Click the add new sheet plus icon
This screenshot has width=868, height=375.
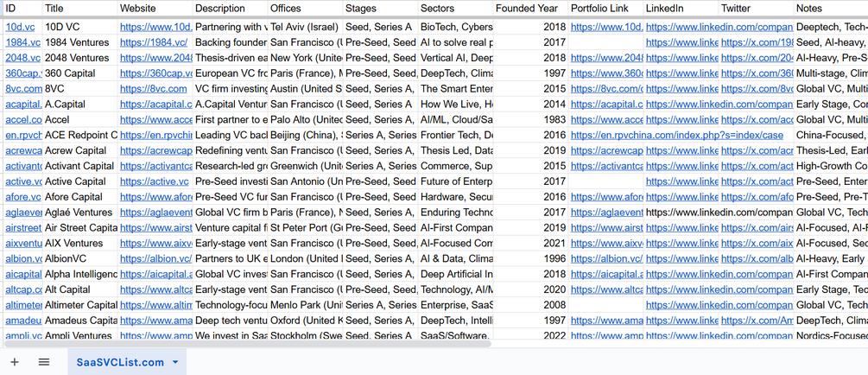(15, 362)
